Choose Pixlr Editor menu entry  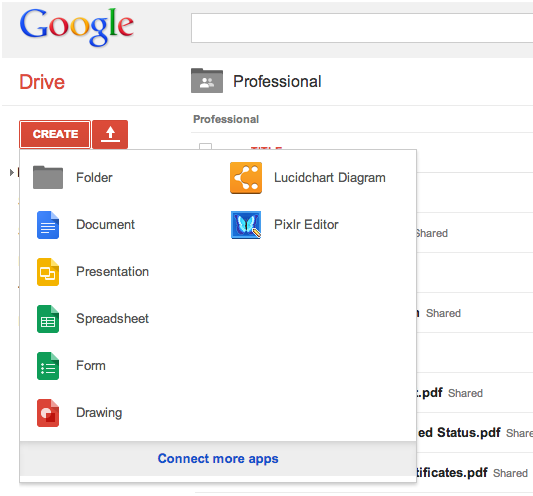(306, 225)
